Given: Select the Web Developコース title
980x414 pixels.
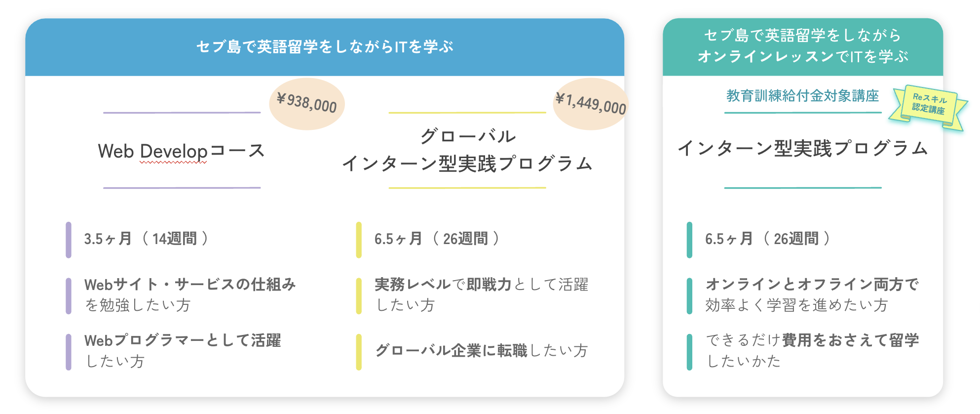Looking at the screenshot, I should [182, 151].
